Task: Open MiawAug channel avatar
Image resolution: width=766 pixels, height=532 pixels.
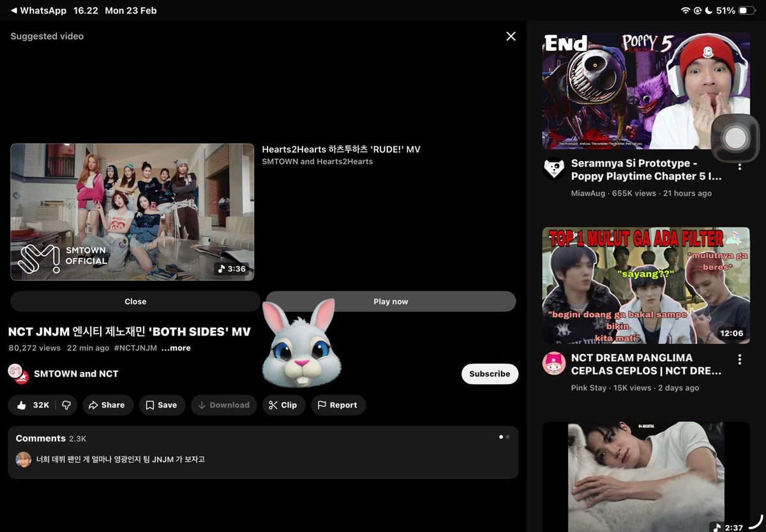Action: click(x=553, y=170)
